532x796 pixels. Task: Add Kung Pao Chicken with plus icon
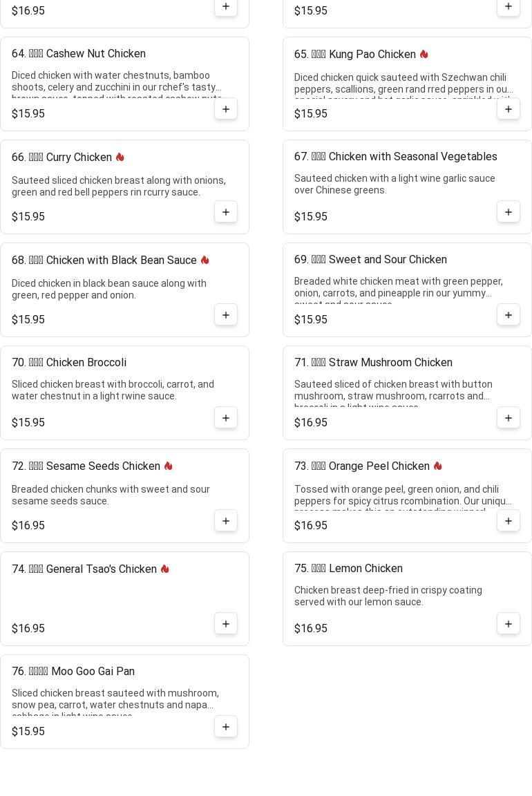coord(509,109)
